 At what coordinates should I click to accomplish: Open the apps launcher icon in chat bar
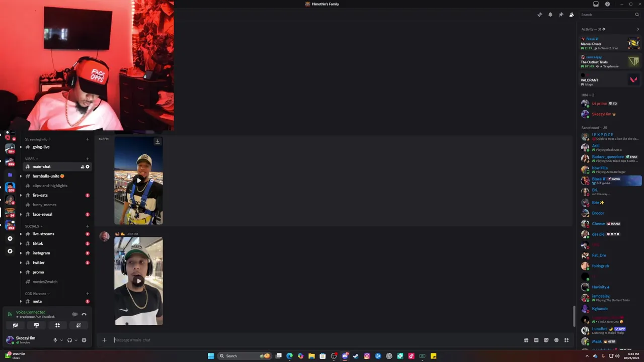(567, 340)
